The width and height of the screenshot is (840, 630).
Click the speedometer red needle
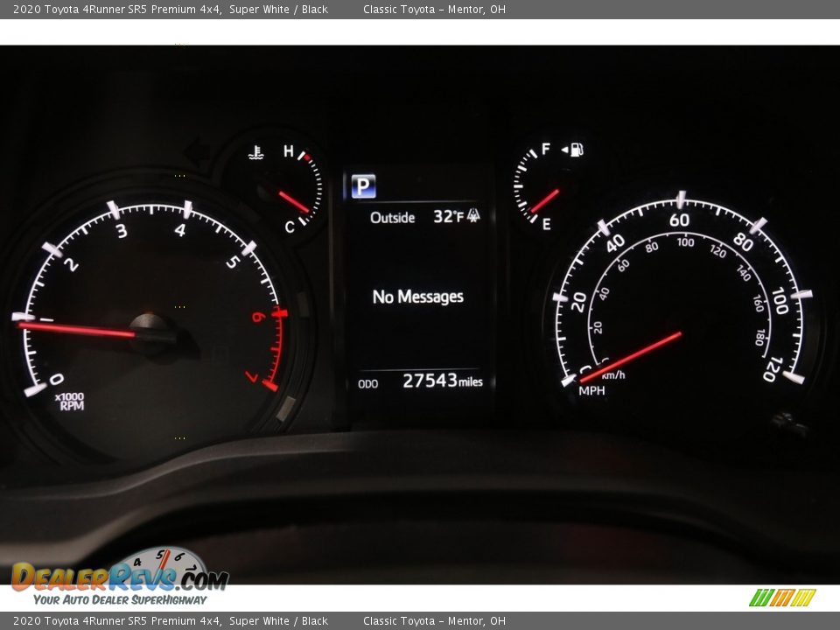coord(632,355)
